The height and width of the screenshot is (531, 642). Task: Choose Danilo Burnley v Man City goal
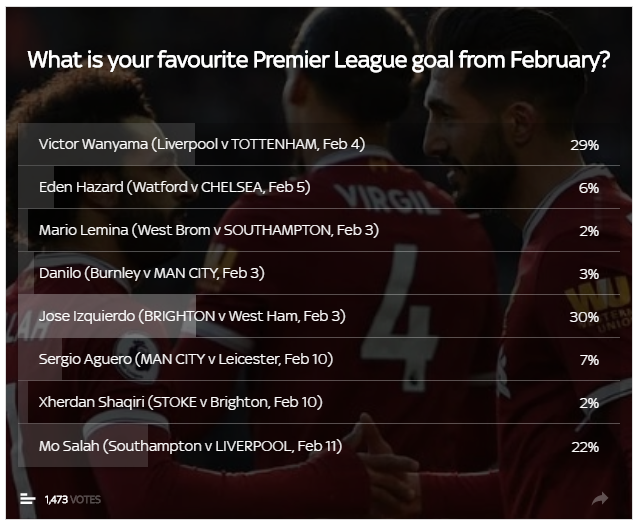coord(319,273)
